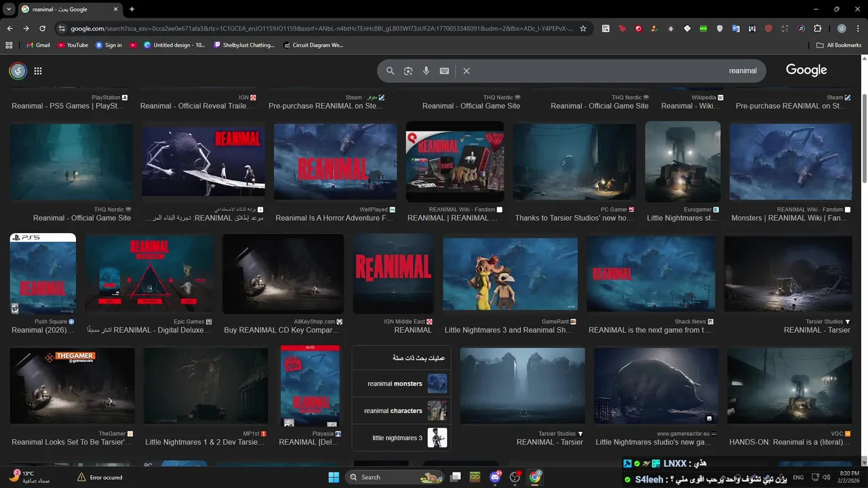Viewport: 868px width, 488px height.
Task: Bookmark this page with star icon
Action: point(583,28)
